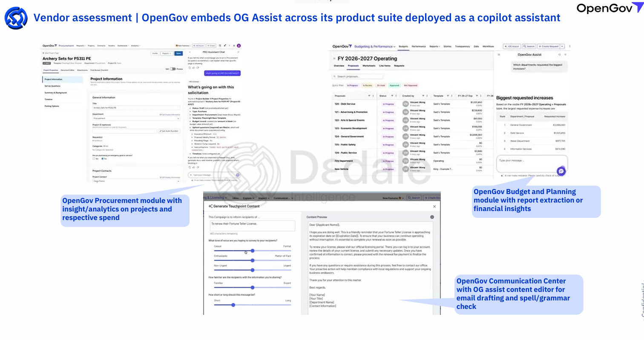Screen dimensions: 644x340
Task: Switch to the budget Overview tab
Action: tap(339, 66)
